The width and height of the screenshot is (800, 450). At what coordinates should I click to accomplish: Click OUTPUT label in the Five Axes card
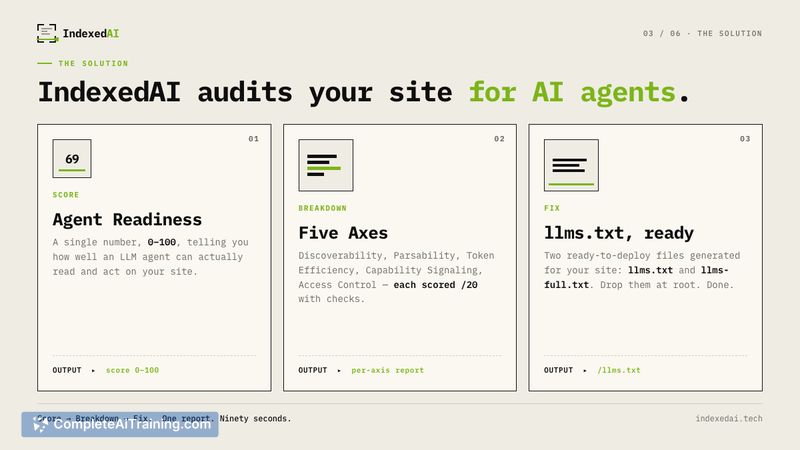pos(313,370)
